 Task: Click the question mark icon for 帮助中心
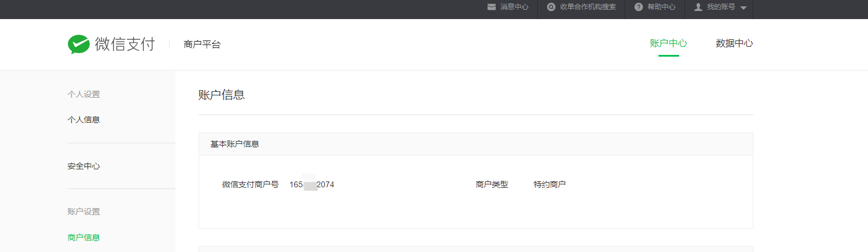[639, 7]
